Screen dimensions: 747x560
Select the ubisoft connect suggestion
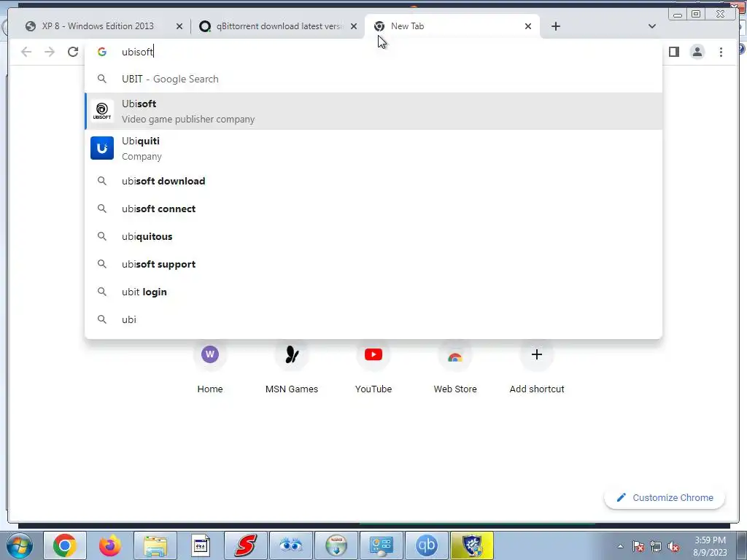pos(373,209)
